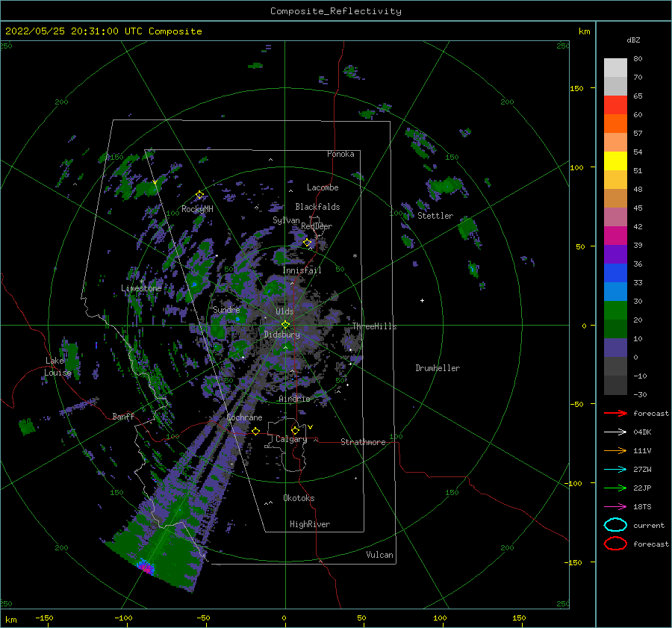
Task: Click the Didsbury town label
Action: (x=282, y=335)
